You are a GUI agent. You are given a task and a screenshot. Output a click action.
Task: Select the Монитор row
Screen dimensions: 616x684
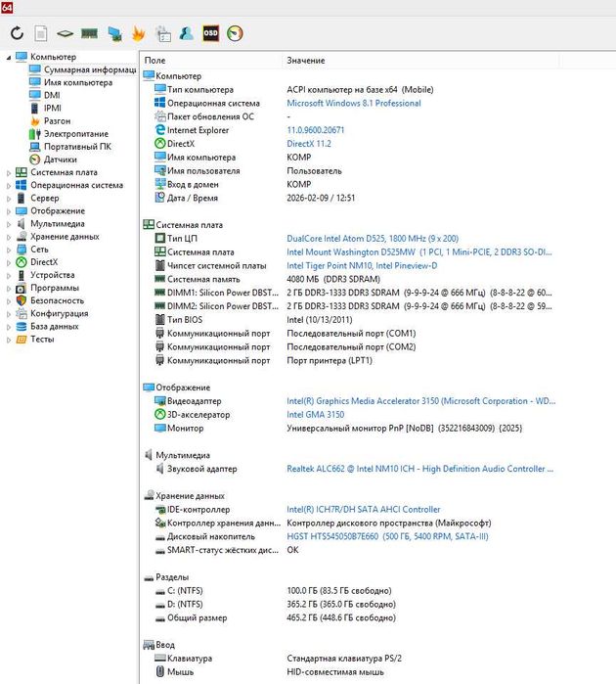338,428
